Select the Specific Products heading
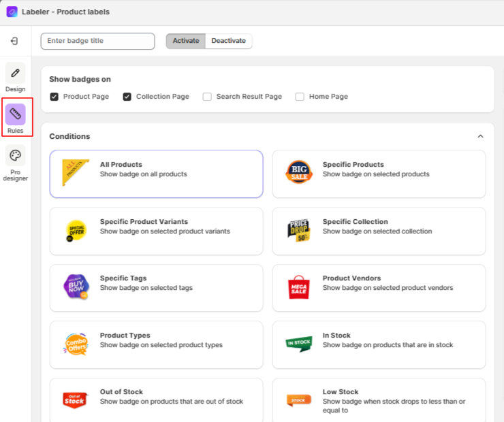The width and height of the screenshot is (504, 422). 353,165
